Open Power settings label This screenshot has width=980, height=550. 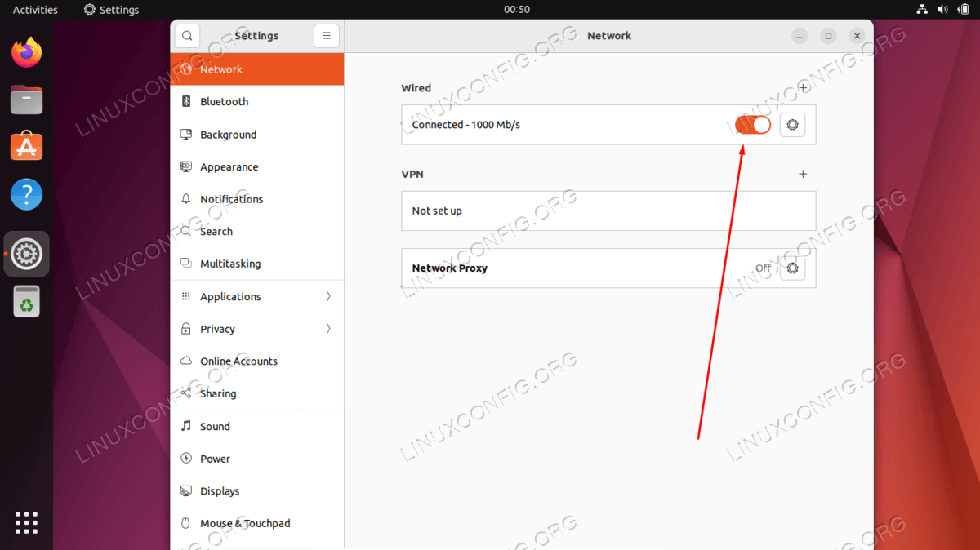(216, 459)
